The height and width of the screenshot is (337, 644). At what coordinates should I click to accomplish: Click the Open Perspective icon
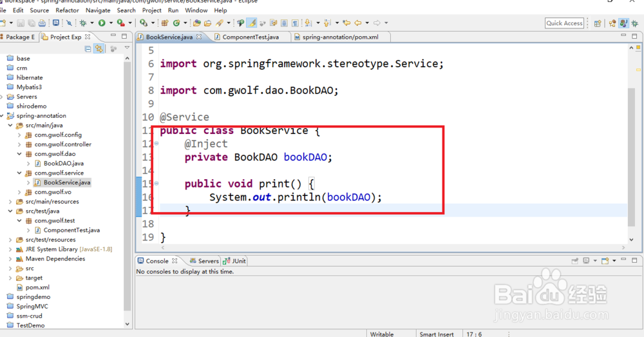(x=598, y=23)
